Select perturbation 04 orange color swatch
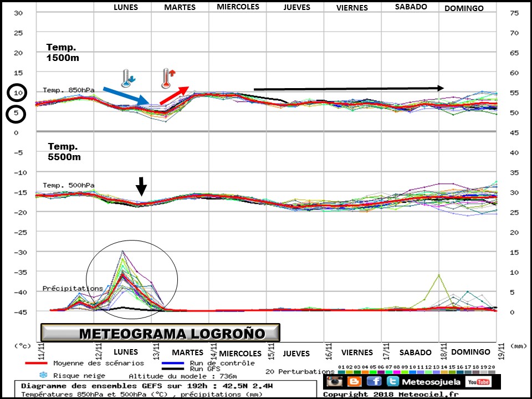 (x=365, y=372)
